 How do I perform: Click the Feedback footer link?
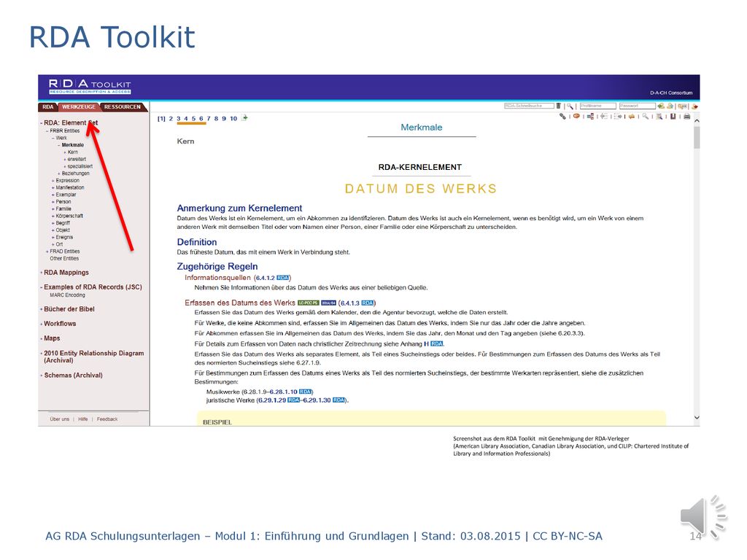pyautogui.click(x=107, y=419)
